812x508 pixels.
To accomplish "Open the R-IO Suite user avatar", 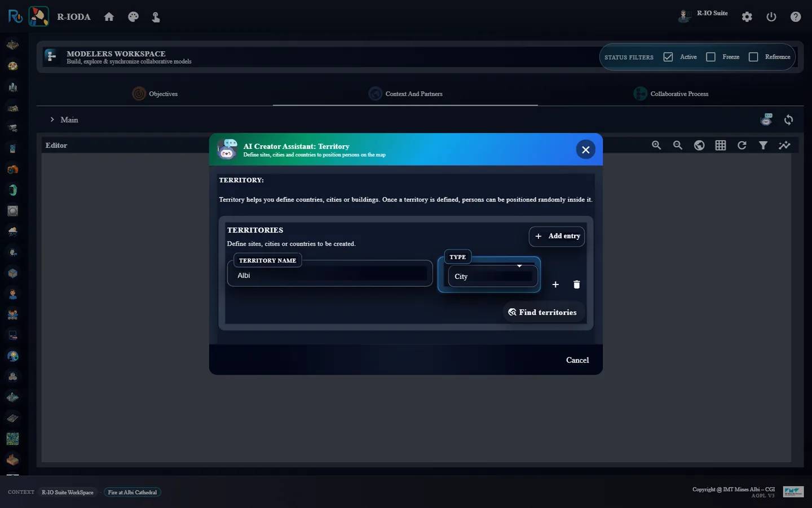I will coord(684,16).
